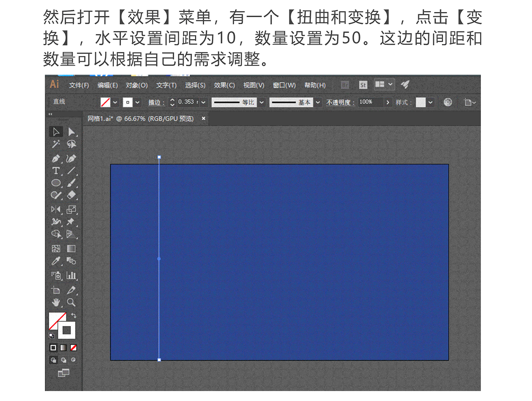Screen dimensions: 532x401
Task: Expand the fill color dropdown arrow
Action: (116, 102)
